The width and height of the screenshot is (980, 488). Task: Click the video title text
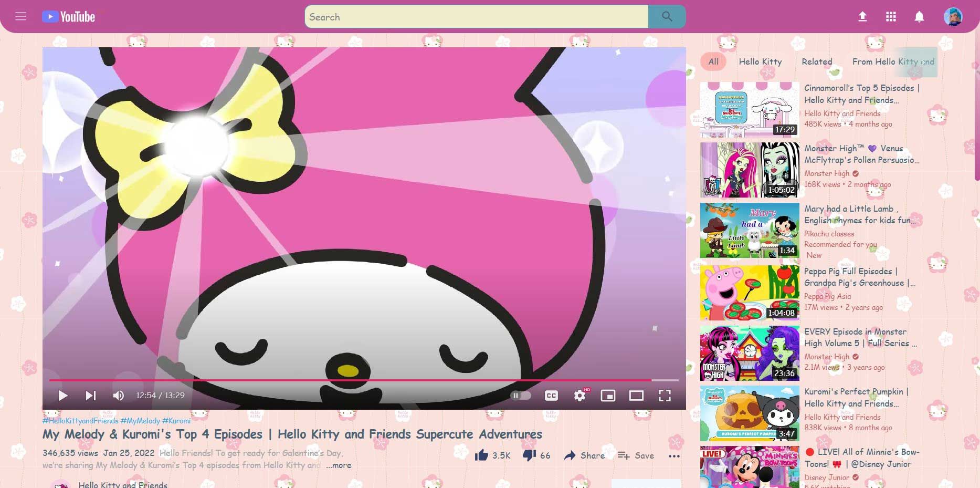click(292, 434)
